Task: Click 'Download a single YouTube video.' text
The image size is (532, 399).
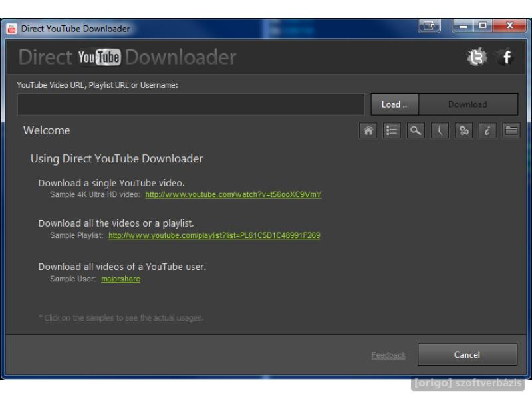Action: pyautogui.click(x=111, y=183)
